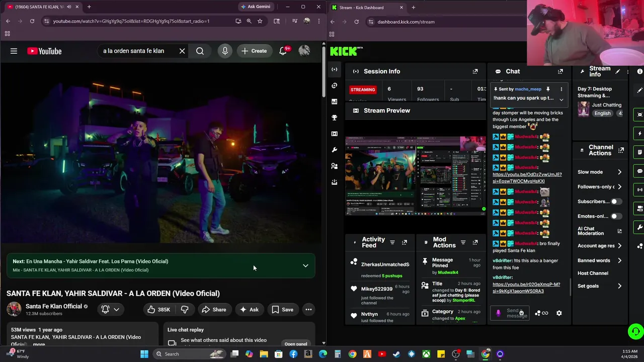This screenshot has width=644, height=362.
Task: Open Kick sidebar wrench settings icon
Action: [334, 150]
